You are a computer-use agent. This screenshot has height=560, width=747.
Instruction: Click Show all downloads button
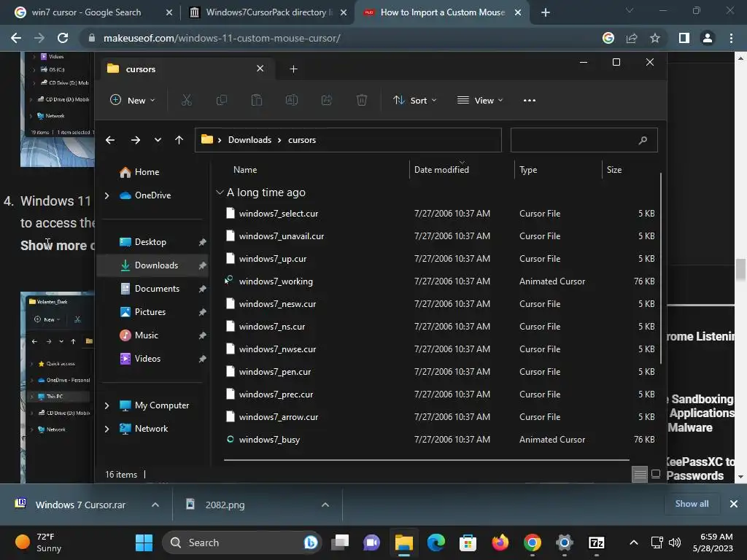pos(692,504)
